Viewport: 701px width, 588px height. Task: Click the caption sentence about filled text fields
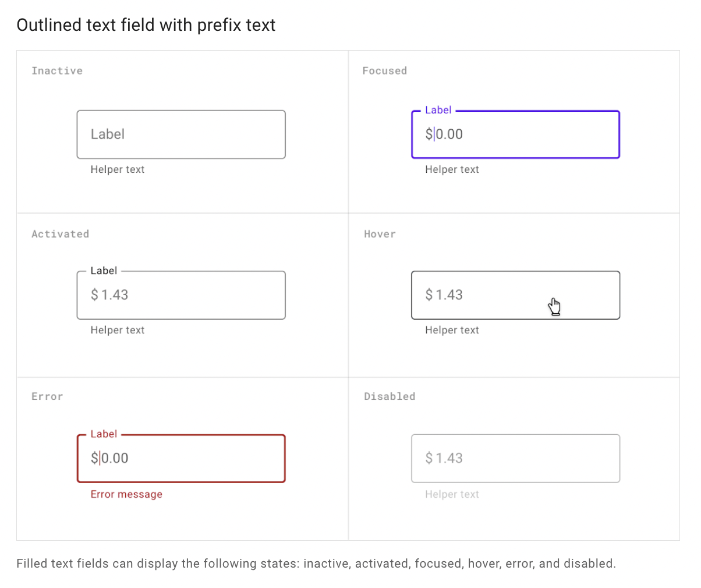pos(316,564)
